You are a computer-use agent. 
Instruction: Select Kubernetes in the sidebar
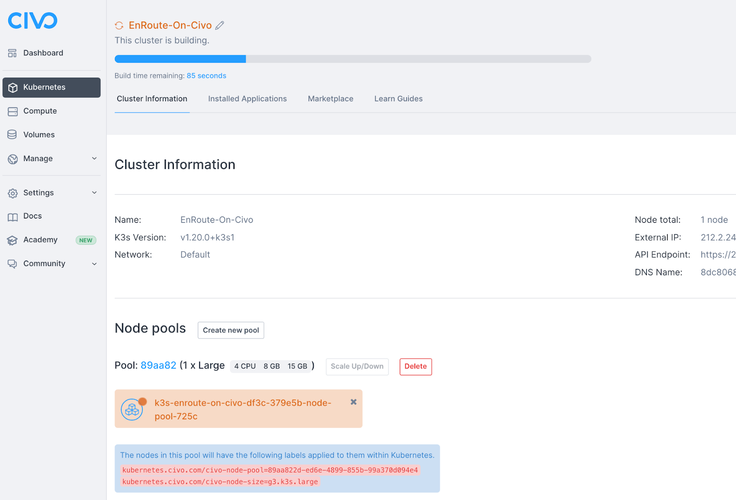coord(52,88)
